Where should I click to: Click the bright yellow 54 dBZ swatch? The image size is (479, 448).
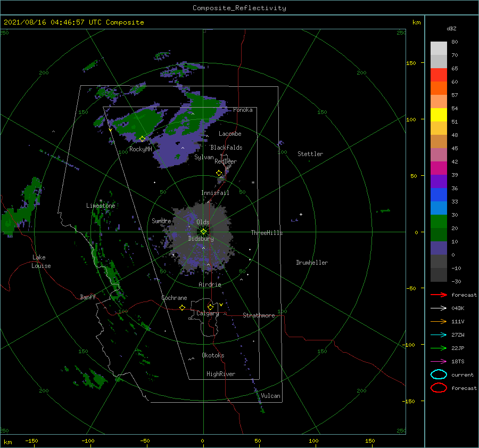coord(439,115)
